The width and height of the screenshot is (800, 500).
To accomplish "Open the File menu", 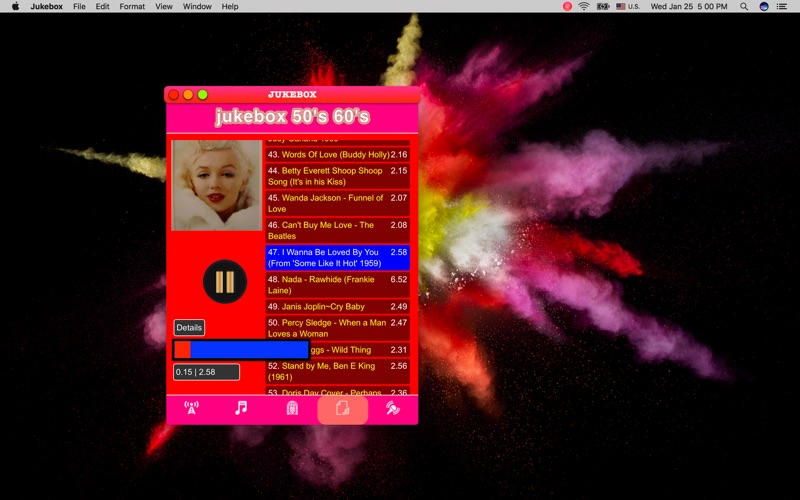I will tap(79, 7).
